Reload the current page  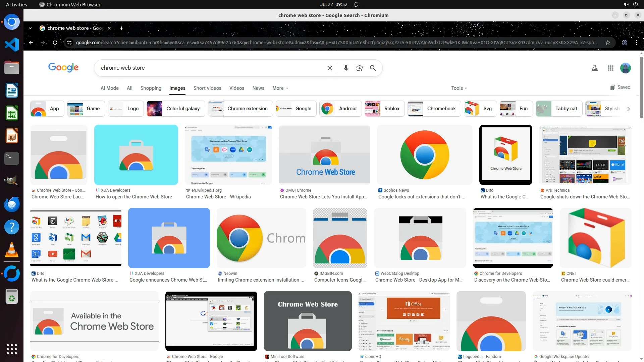coord(55,43)
